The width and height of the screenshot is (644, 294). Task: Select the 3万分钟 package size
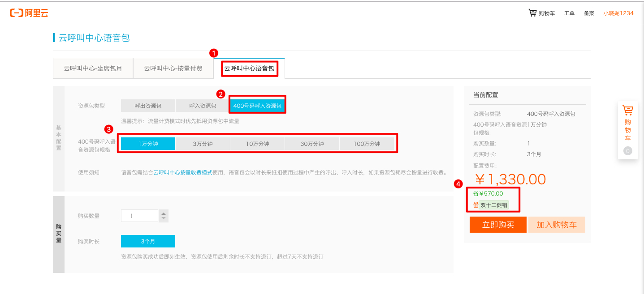pyautogui.click(x=203, y=144)
